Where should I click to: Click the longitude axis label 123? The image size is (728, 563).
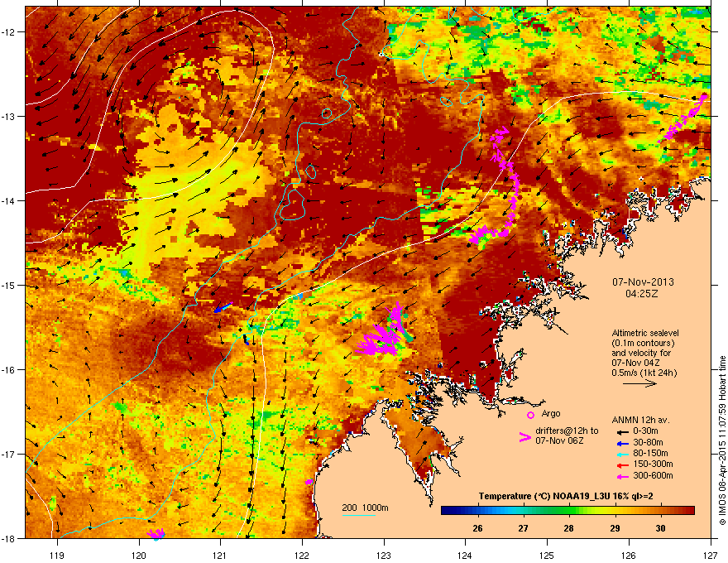coord(384,555)
